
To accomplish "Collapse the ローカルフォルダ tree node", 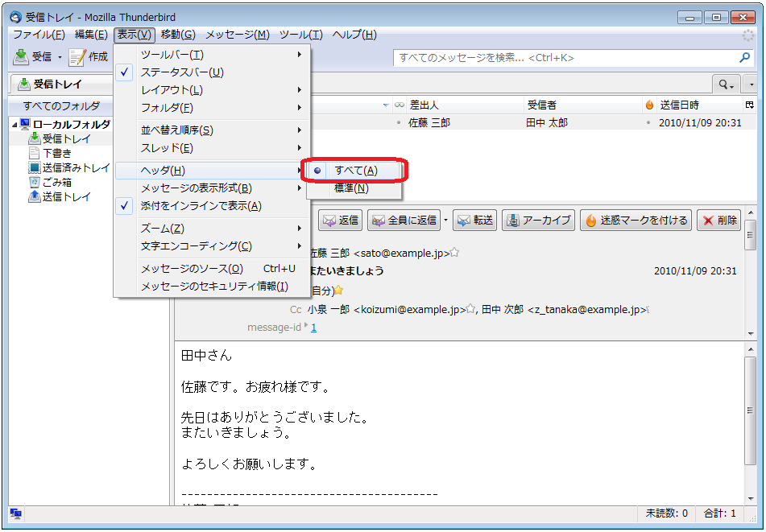I will click(x=14, y=125).
